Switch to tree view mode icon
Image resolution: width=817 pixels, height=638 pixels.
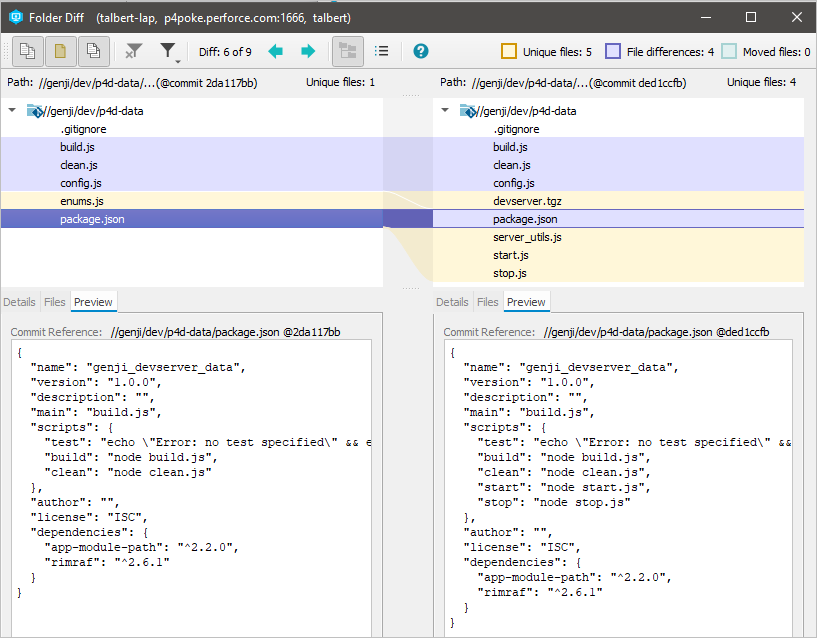[x=347, y=51]
